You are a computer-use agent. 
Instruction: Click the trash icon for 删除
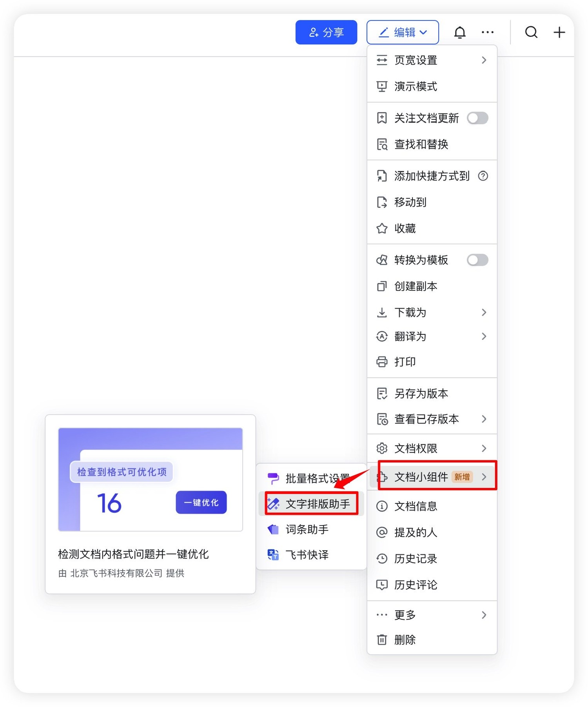click(382, 640)
